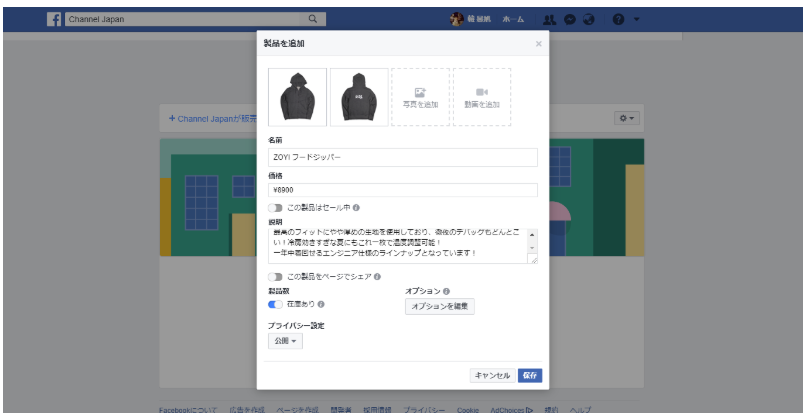Click キャンセル button
The height and width of the screenshot is (414, 804).
(491, 376)
